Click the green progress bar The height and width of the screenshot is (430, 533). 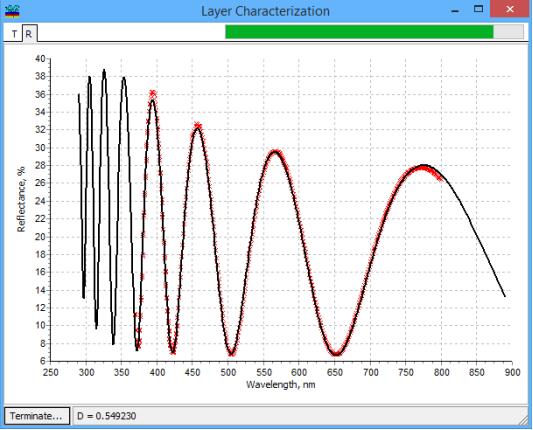[359, 32]
